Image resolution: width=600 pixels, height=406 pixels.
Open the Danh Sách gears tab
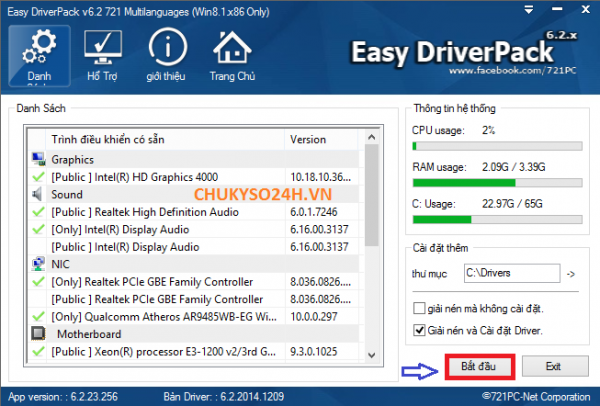pyautogui.click(x=39, y=56)
